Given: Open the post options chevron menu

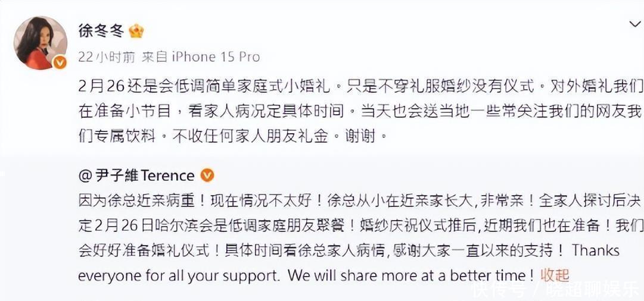Looking at the screenshot, I should [x=635, y=24].
